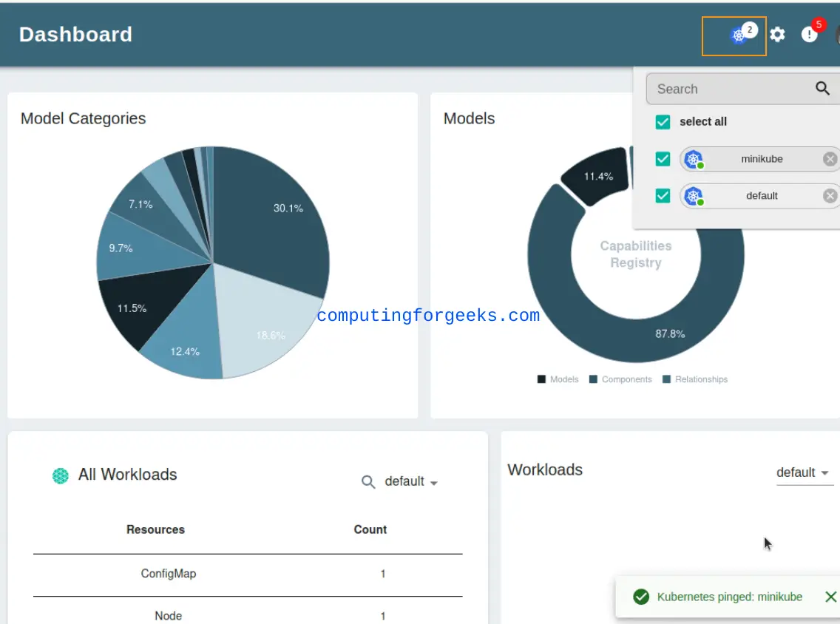840x624 pixels.
Task: Dismiss the Kubernetes pinged minikube notification
Action: 830,597
